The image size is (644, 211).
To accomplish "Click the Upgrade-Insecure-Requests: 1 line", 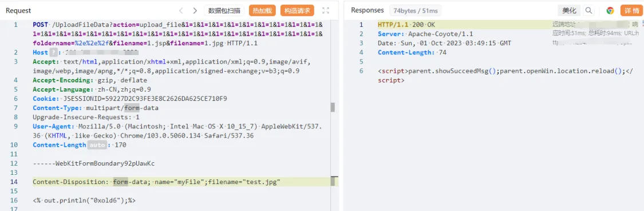I will tap(86, 117).
